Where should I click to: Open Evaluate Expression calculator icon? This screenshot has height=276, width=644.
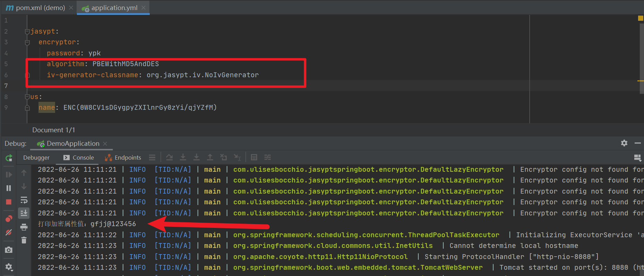pyautogui.click(x=254, y=158)
